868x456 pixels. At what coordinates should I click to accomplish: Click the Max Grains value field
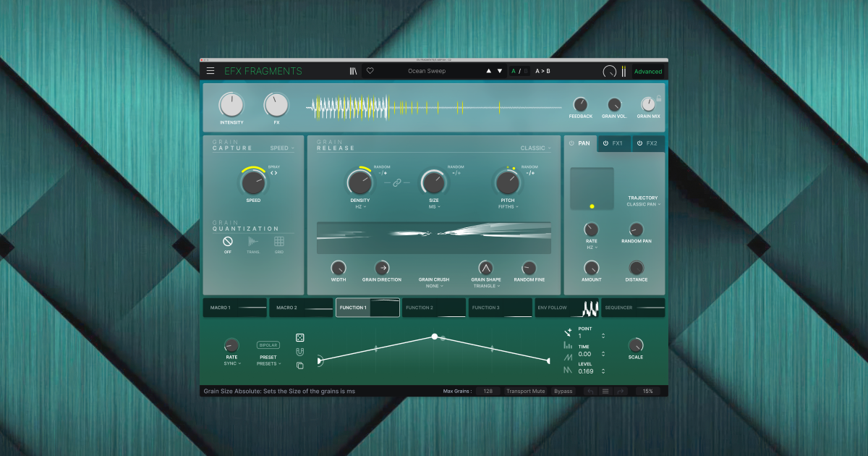[488, 391]
